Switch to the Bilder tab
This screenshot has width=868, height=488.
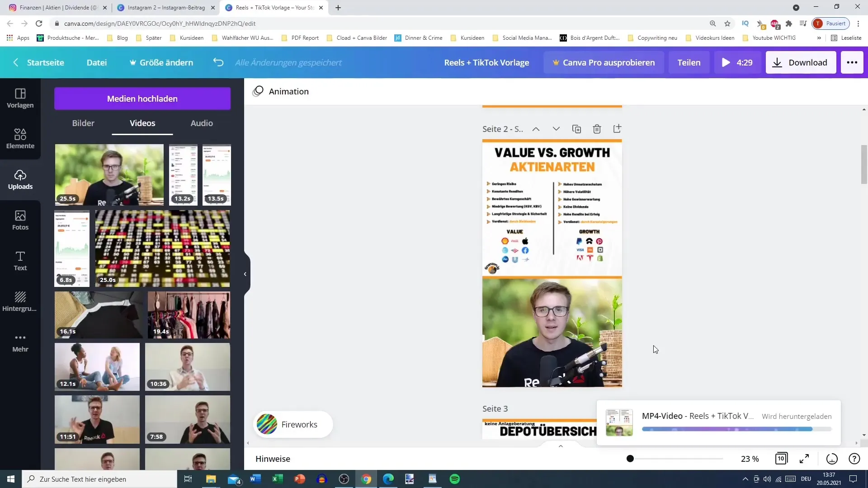(x=83, y=123)
